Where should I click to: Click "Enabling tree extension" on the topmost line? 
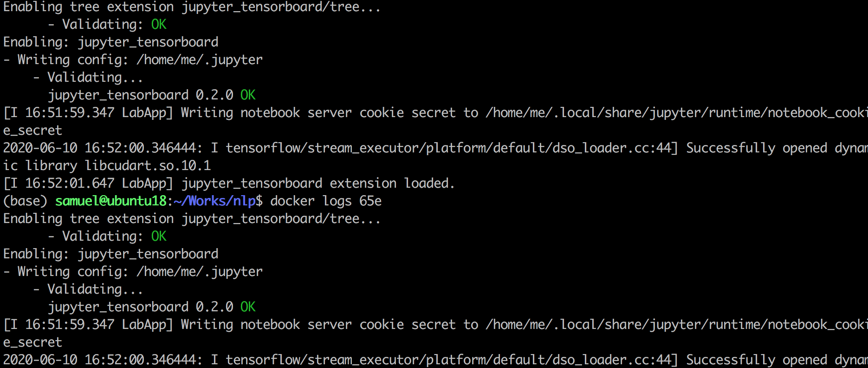pyautogui.click(x=88, y=7)
